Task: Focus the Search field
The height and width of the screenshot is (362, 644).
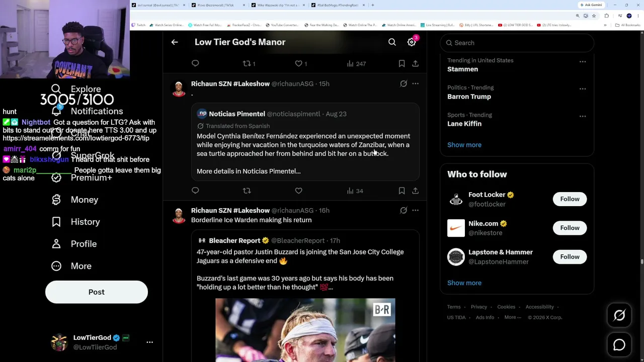Action: coord(517,43)
